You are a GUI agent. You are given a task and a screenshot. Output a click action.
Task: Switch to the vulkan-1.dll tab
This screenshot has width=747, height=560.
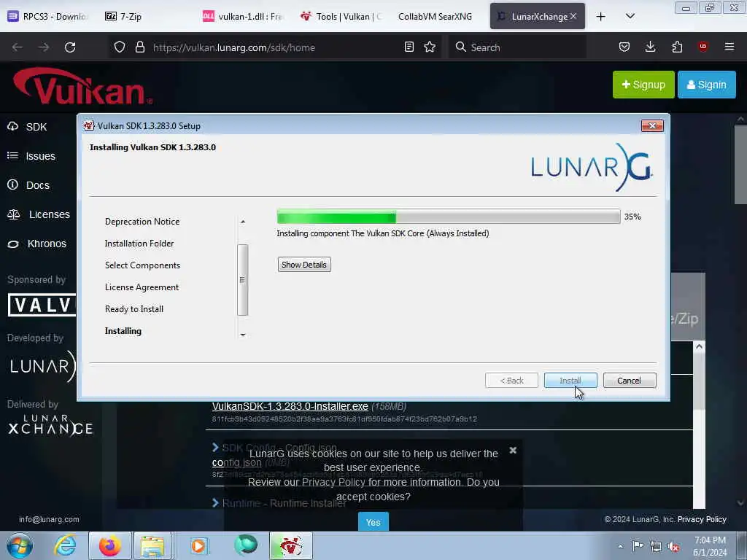243,16
